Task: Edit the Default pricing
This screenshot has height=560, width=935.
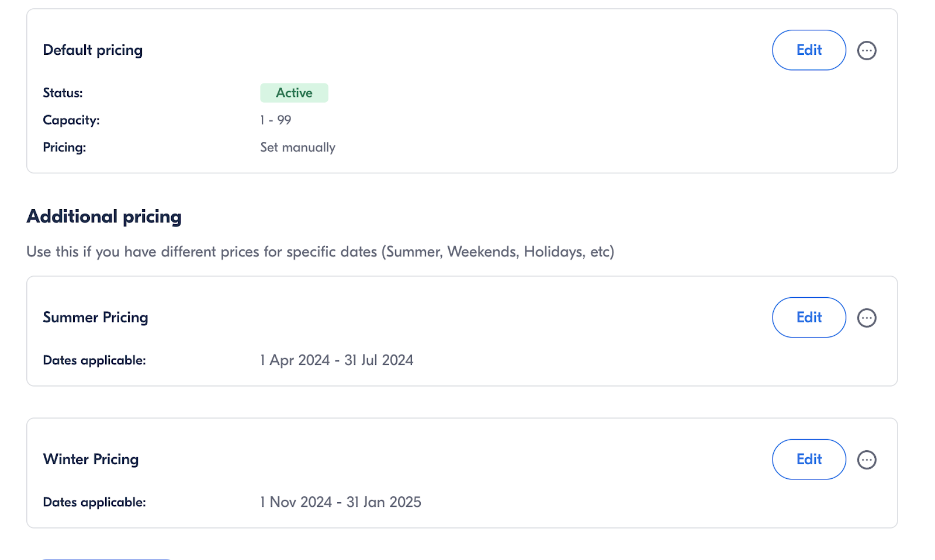Action: (809, 50)
